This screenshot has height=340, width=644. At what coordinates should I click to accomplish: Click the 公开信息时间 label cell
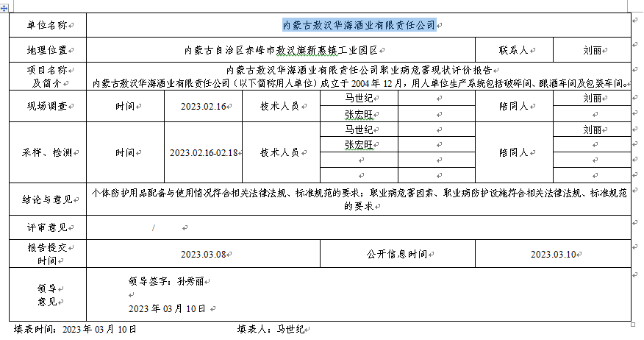pos(398,254)
